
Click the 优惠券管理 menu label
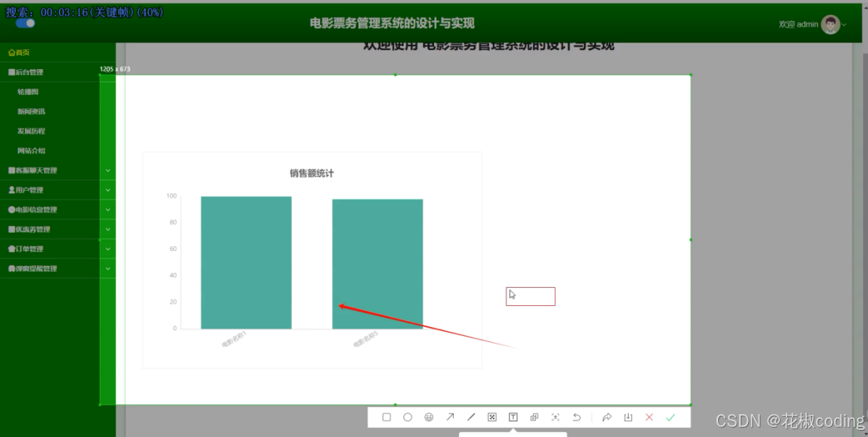pyautogui.click(x=33, y=229)
